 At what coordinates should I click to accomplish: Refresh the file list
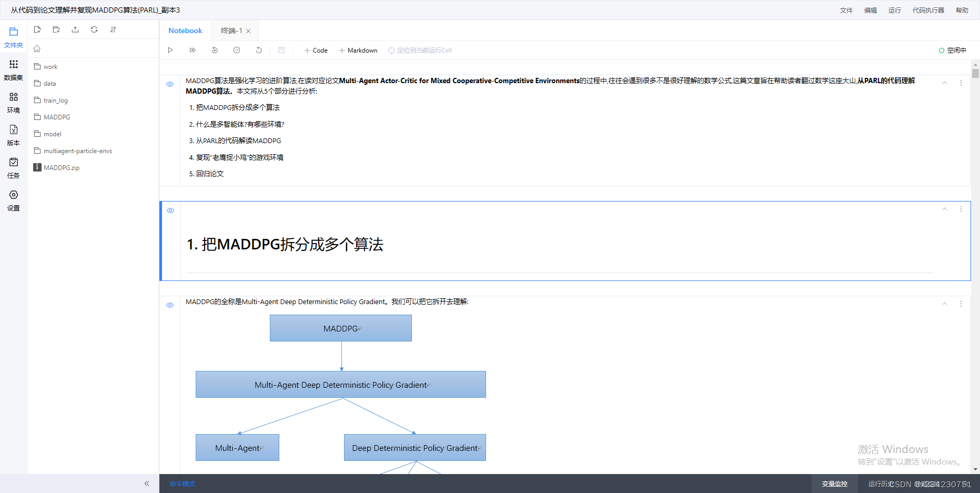(94, 29)
